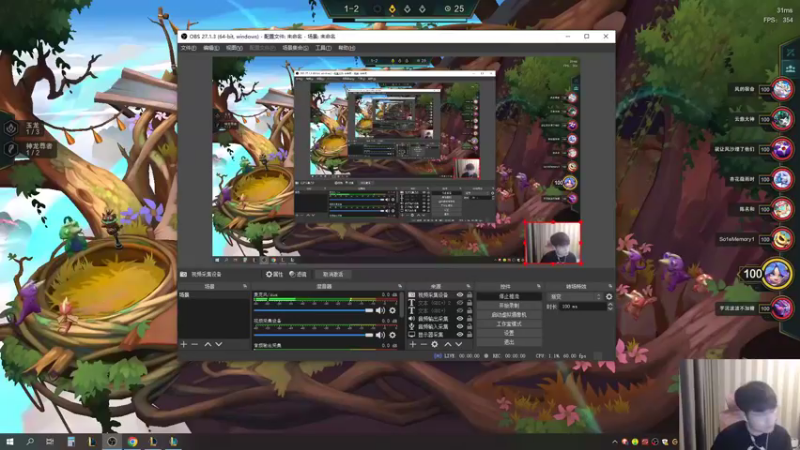This screenshot has height=450, width=800.
Task: Select the audio input capture (音频输入采集) source
Action: click(x=433, y=327)
